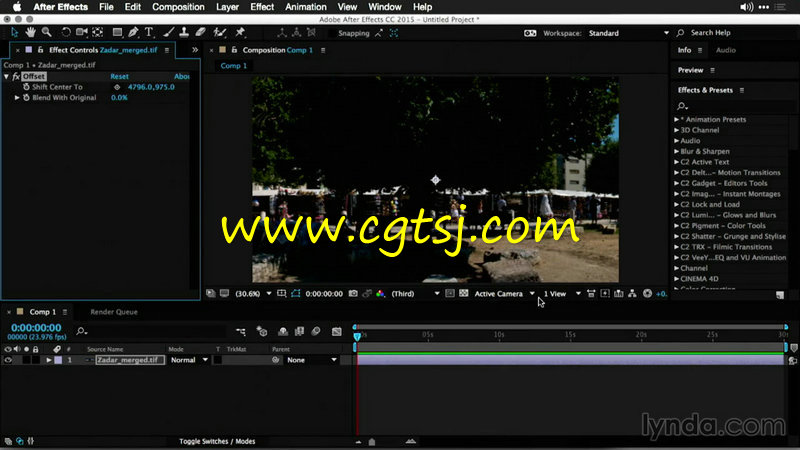Click the reset exposure icon

tap(647, 293)
